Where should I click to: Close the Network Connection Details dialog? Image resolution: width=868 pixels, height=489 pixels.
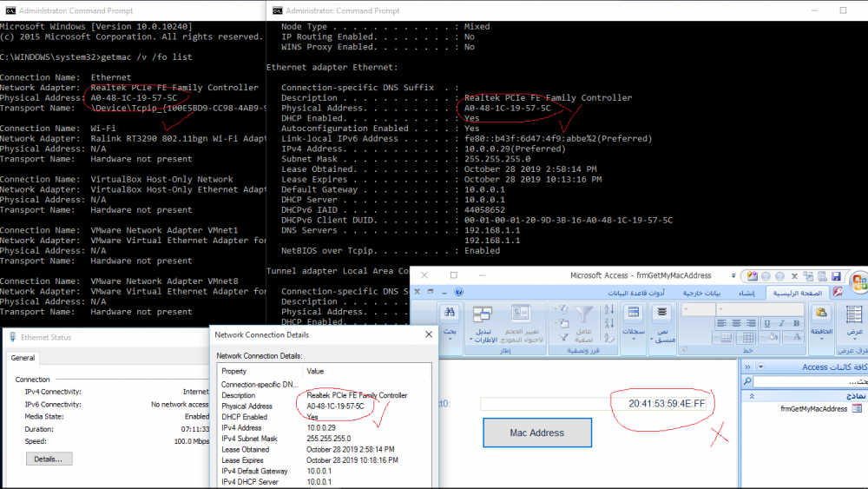coord(429,334)
